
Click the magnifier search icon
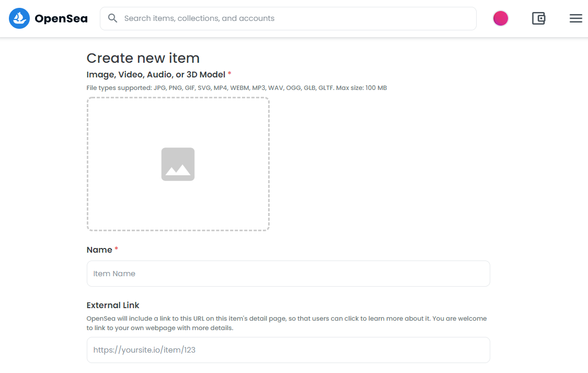coord(112,18)
